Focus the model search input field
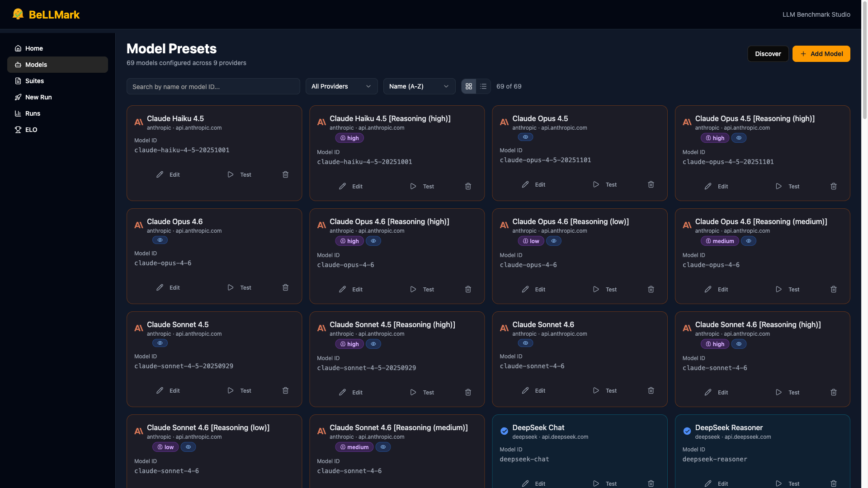Viewport: 868px width, 488px height. coord(213,86)
